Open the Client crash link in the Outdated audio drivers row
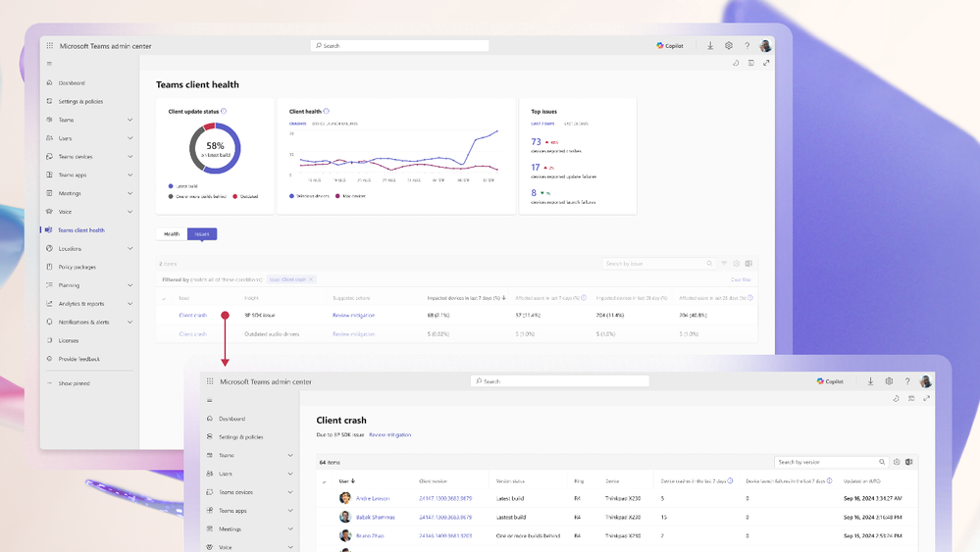The height and width of the screenshot is (552, 980). [x=192, y=334]
